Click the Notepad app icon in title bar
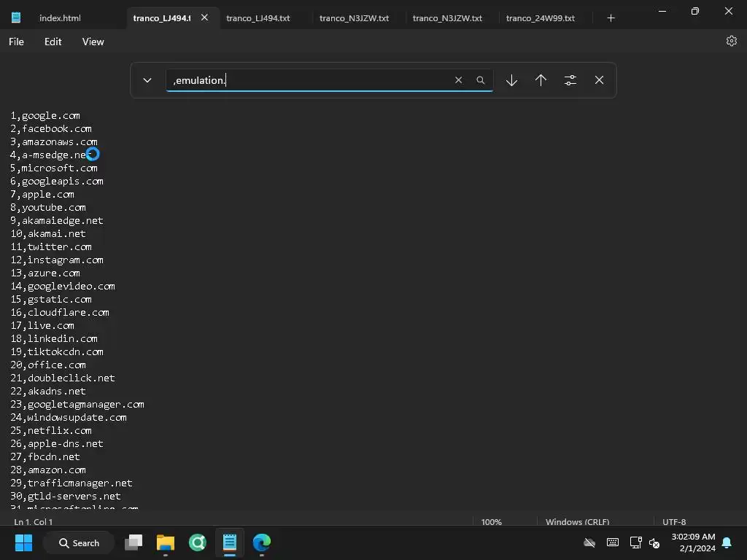 (16, 17)
